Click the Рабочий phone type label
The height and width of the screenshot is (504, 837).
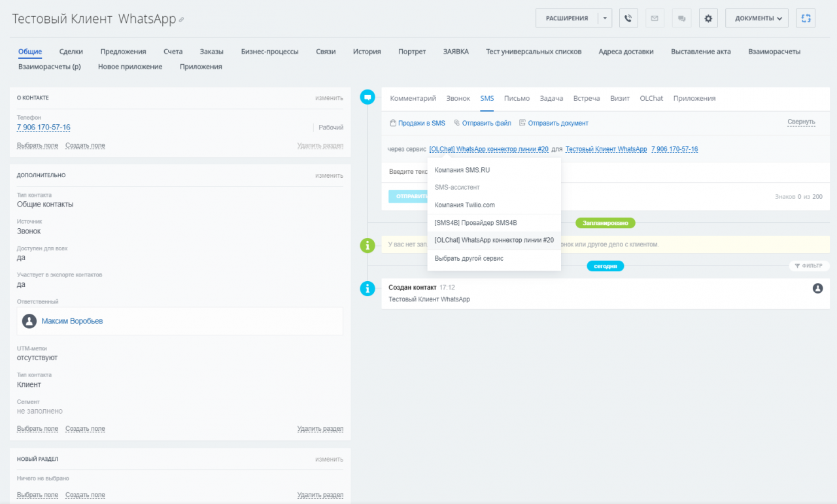coord(331,127)
